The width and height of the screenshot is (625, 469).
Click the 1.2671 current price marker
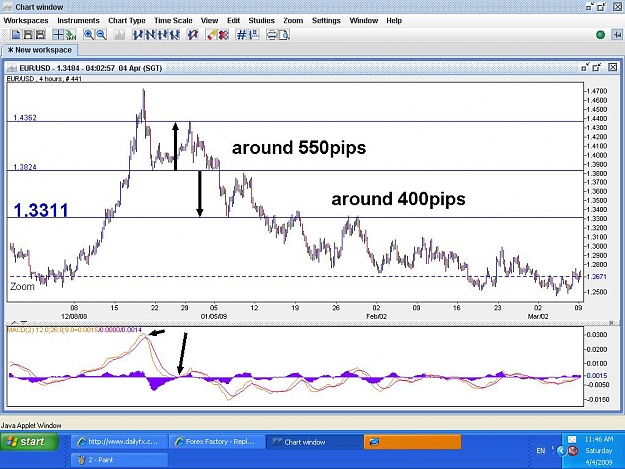click(x=597, y=277)
